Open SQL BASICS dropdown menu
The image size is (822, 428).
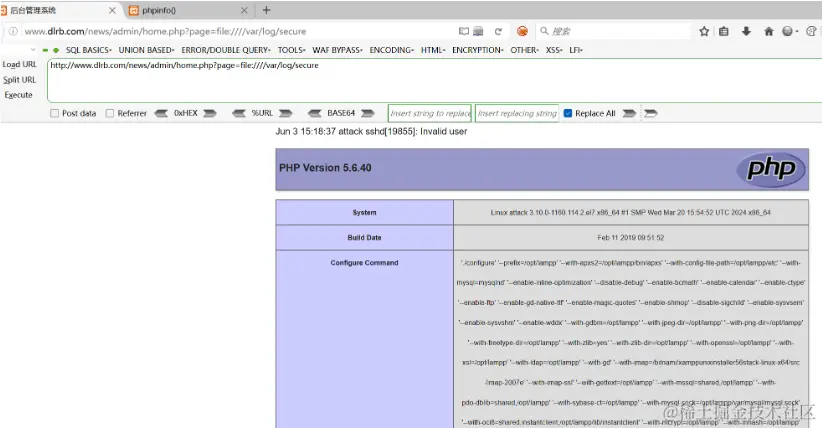pyautogui.click(x=89, y=50)
